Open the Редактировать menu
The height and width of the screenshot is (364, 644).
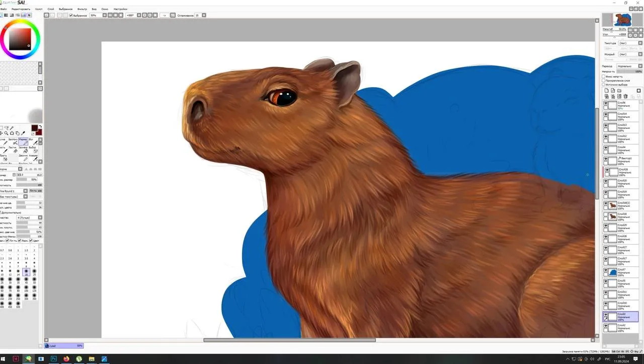(21, 9)
